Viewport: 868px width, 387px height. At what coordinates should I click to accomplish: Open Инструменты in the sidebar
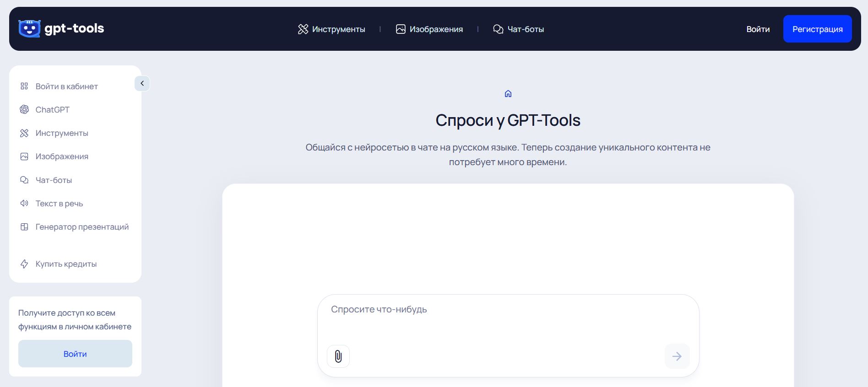pyautogui.click(x=62, y=133)
